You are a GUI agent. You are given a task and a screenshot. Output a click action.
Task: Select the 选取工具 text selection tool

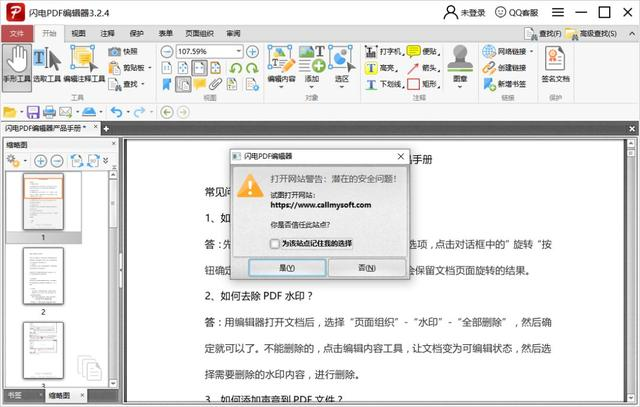coord(47,64)
